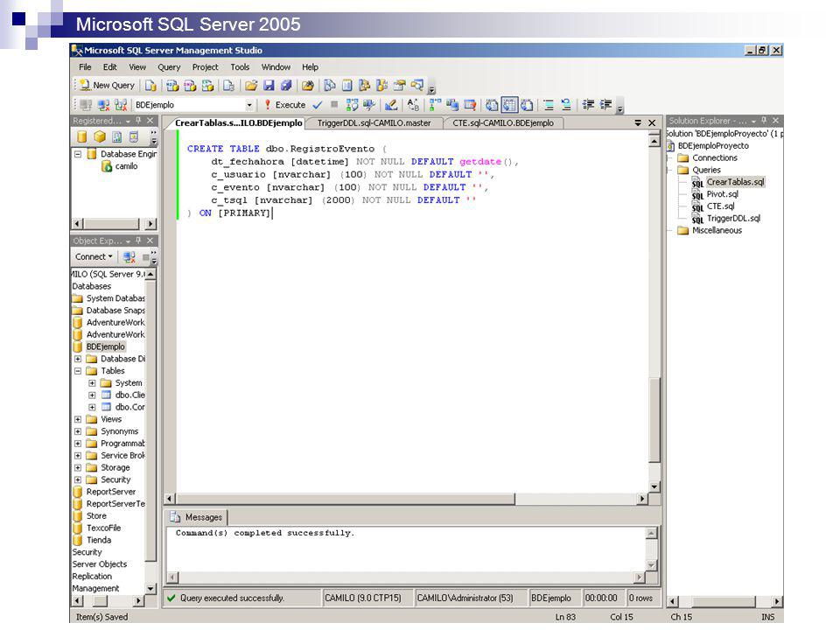Toggle Include Actual Execution Plan
This screenshot has width=840, height=630.
click(436, 105)
